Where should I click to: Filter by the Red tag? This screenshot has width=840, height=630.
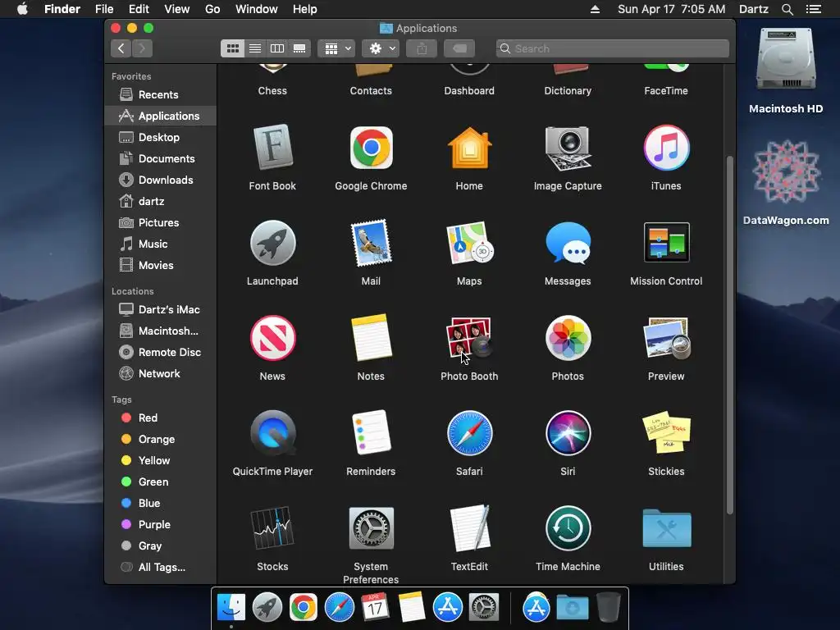(160, 418)
